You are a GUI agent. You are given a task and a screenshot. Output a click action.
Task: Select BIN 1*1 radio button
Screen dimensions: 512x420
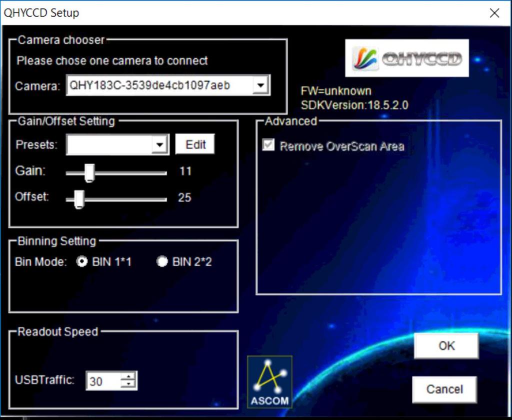point(81,261)
